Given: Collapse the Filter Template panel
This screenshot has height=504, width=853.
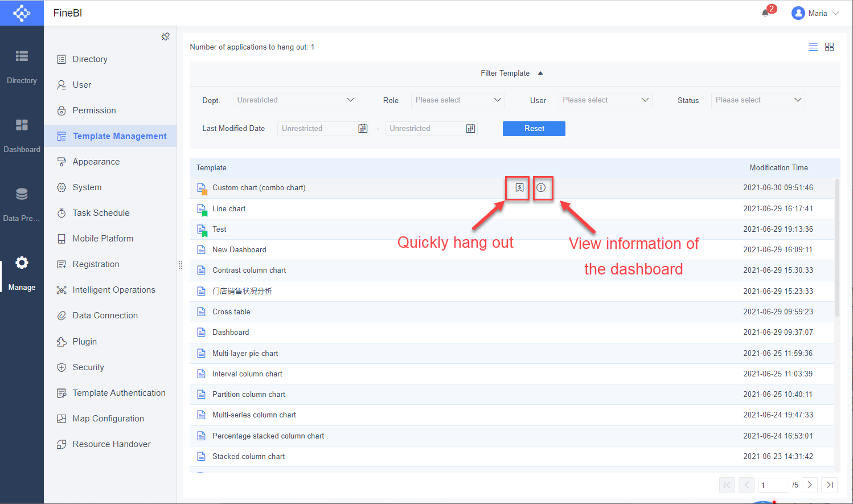Looking at the screenshot, I should [511, 73].
